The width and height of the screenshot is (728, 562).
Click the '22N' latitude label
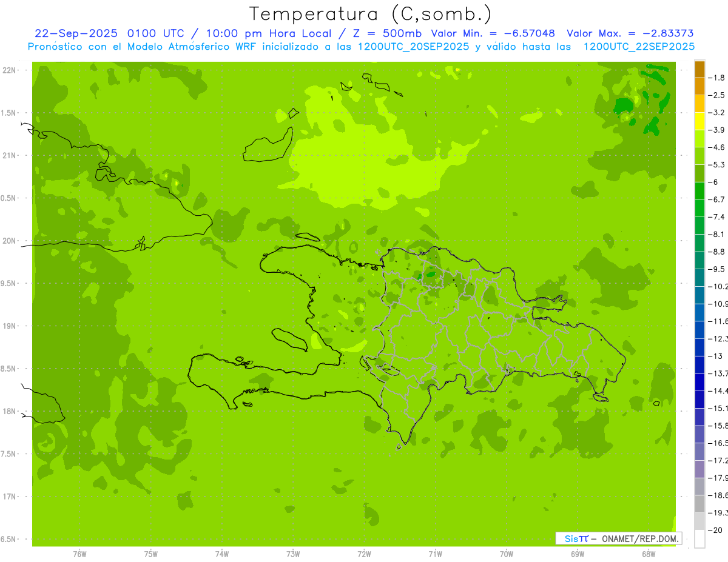(x=10, y=70)
